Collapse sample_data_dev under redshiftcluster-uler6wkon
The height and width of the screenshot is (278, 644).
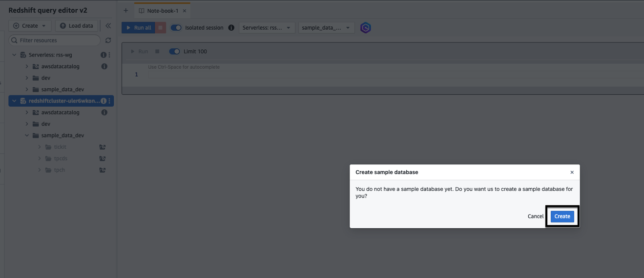[27, 136]
